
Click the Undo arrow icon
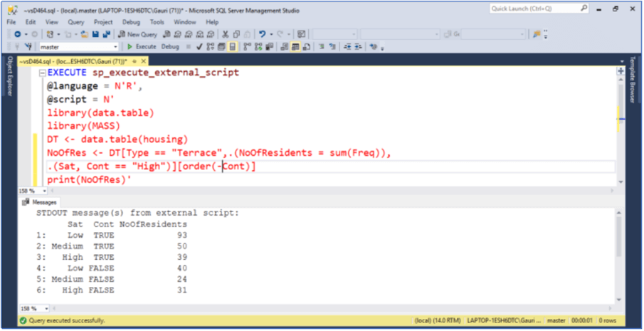click(263, 34)
